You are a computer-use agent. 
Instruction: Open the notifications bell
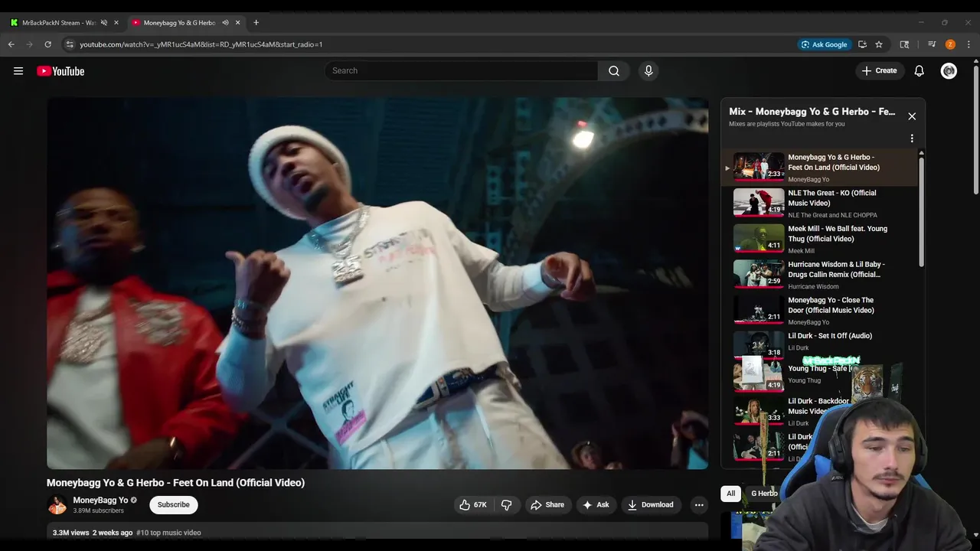pos(920,71)
